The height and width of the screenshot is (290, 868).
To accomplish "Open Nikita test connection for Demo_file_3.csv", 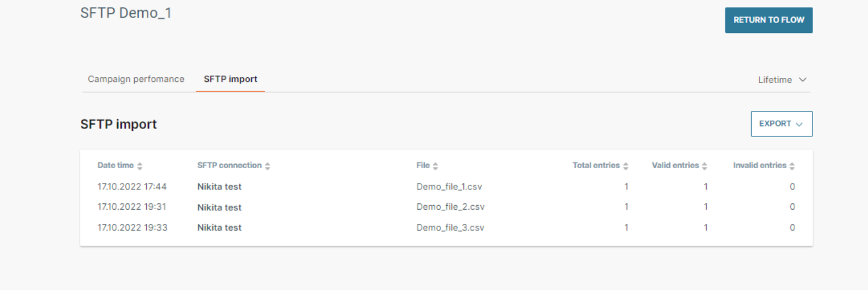I will pos(220,228).
